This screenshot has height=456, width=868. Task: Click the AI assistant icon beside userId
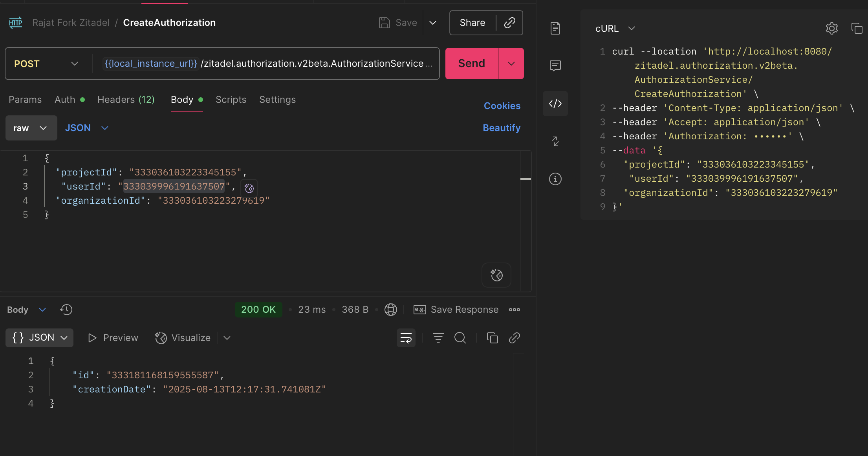pyautogui.click(x=249, y=188)
